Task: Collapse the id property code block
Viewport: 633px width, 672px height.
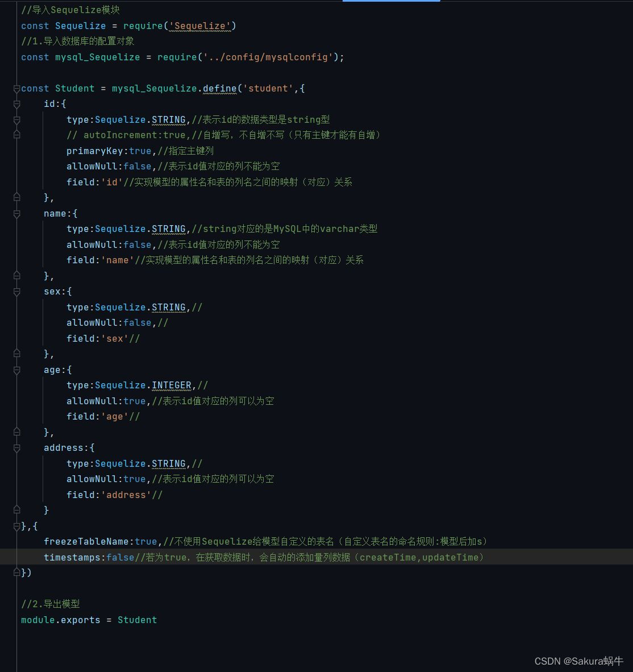Action: (16, 103)
